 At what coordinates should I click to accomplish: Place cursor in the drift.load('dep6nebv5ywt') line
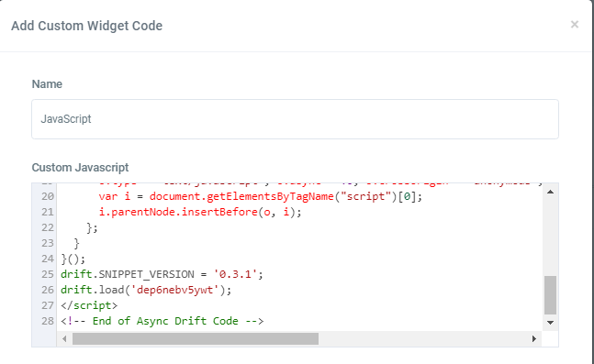click(x=146, y=290)
